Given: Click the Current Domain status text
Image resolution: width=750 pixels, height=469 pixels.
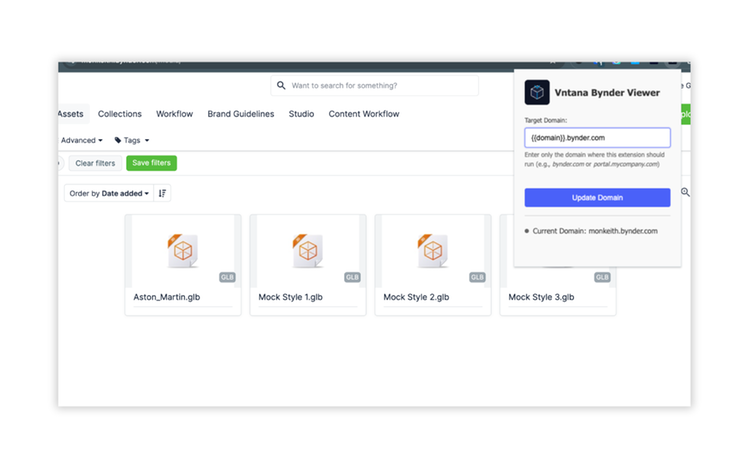Looking at the screenshot, I should pos(595,231).
